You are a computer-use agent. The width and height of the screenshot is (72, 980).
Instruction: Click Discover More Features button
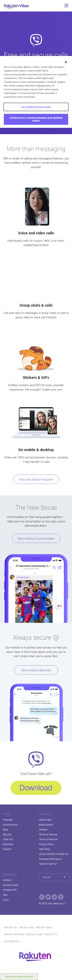click(x=36, y=479)
